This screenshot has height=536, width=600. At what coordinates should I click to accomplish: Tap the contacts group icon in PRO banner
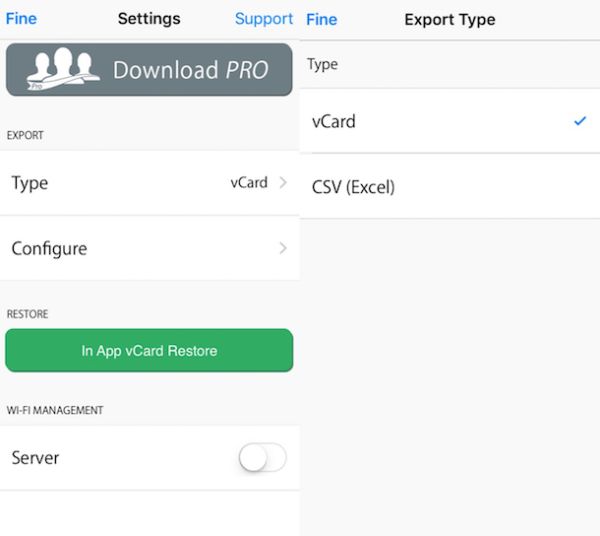63,68
